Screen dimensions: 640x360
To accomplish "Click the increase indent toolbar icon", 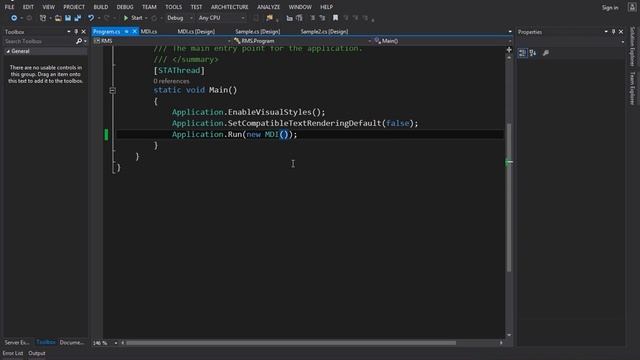I will click(x=299, y=18).
